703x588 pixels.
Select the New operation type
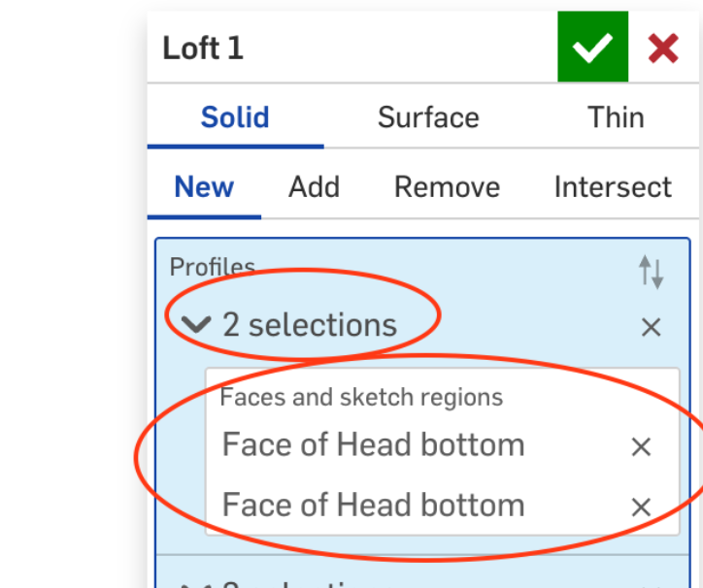click(204, 186)
